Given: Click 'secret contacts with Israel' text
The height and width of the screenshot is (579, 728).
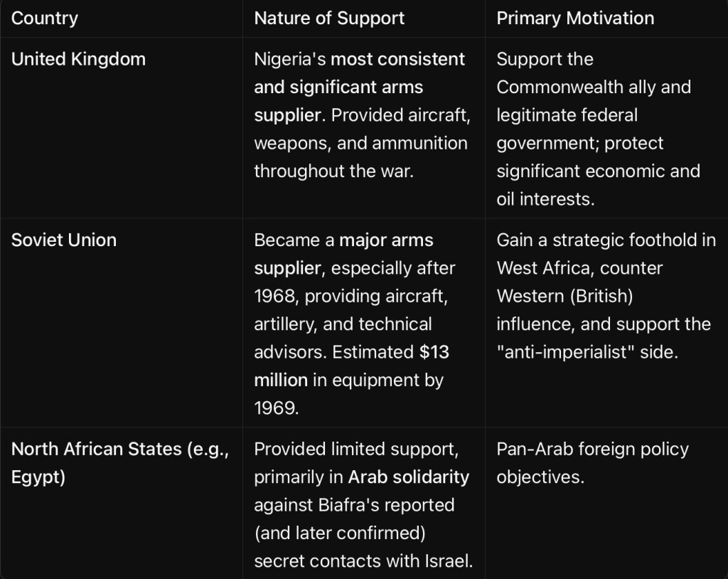Looking at the screenshot, I should [x=363, y=561].
